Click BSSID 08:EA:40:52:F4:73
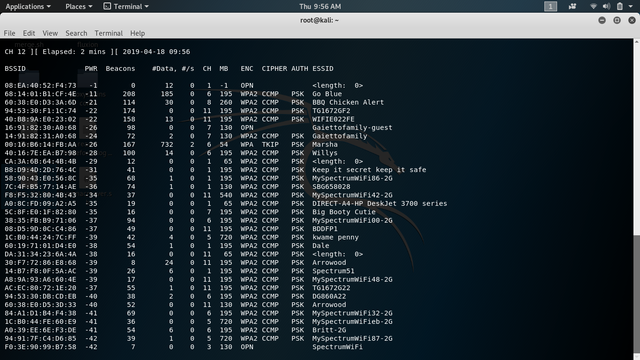The image size is (640, 360). [40, 85]
